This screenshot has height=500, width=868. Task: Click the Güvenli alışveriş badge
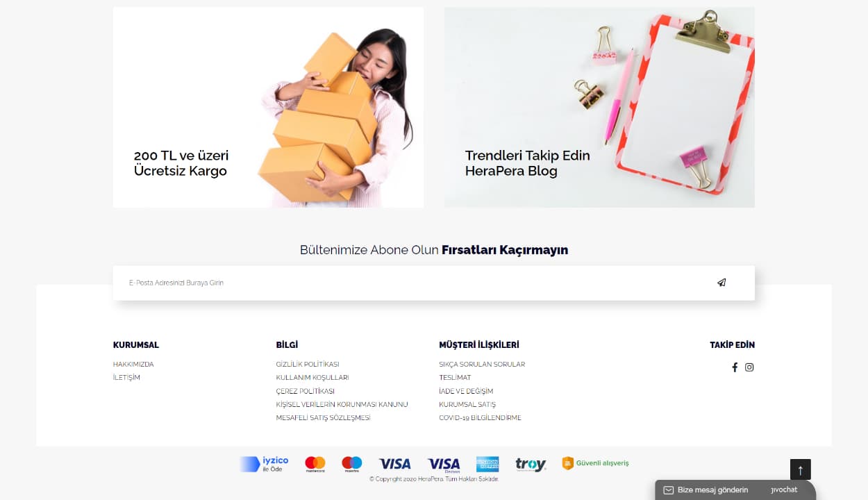[595, 463]
